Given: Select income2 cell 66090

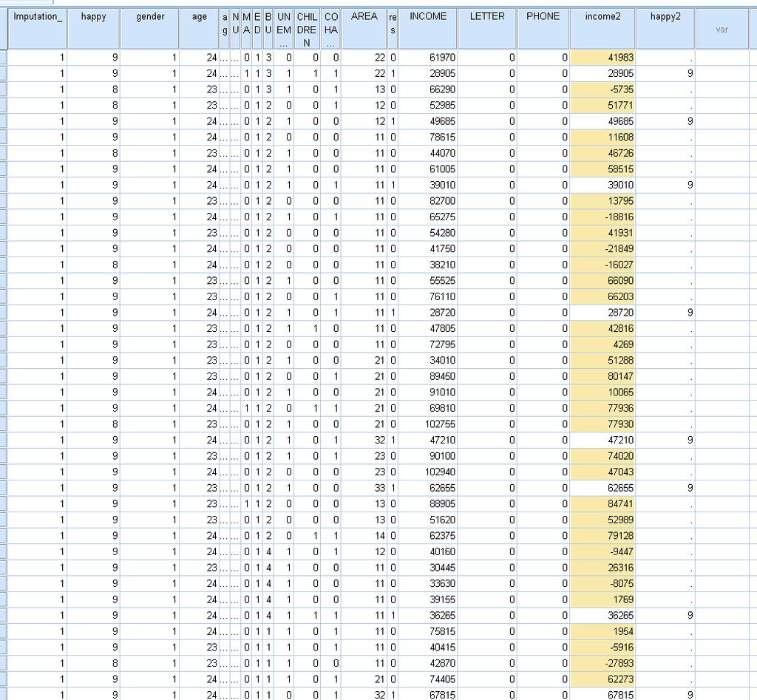Looking at the screenshot, I should pyautogui.click(x=602, y=280).
